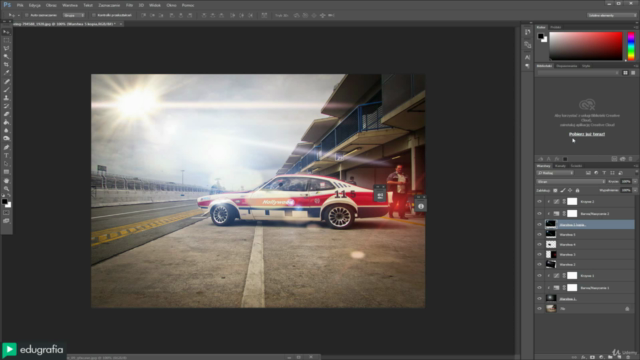Viewport: 640px width, 360px height.
Task: Click the Barwa/Nasycenie 1 layer mask thumbnail
Action: point(572,288)
